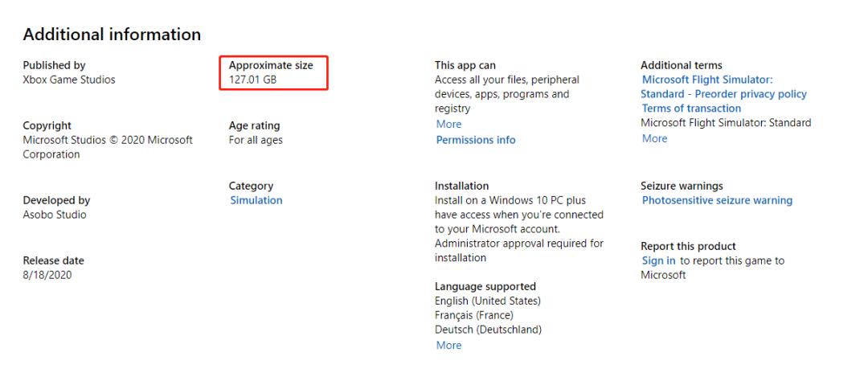This screenshot has width=868, height=377.
Task: Expand More under This app can
Action: tap(448, 125)
